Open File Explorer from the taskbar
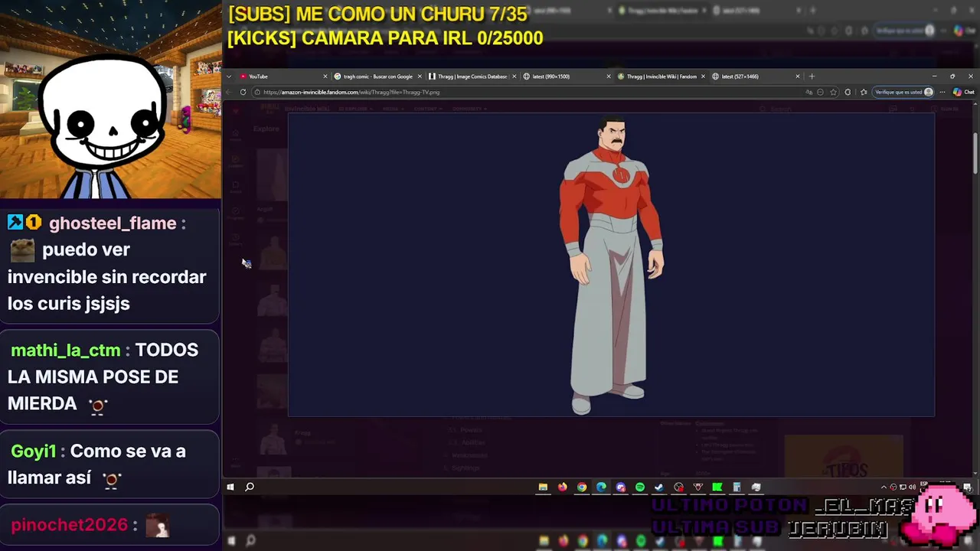The image size is (980, 551). (543, 487)
